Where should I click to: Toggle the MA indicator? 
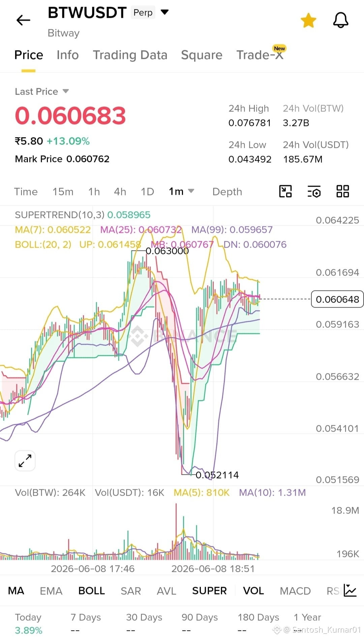click(x=16, y=590)
